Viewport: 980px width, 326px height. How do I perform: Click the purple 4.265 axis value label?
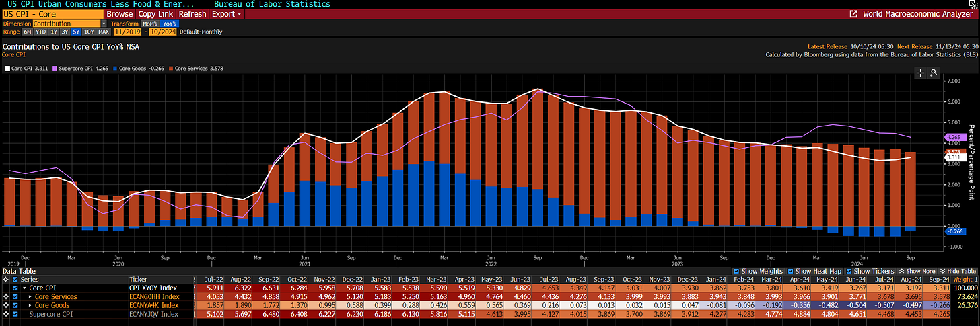tap(957, 137)
